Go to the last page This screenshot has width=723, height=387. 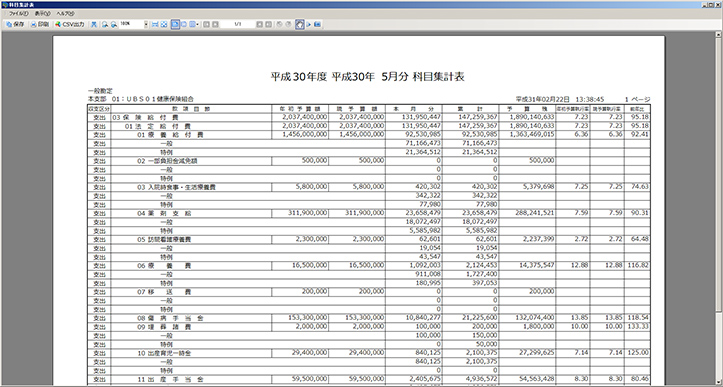(x=268, y=24)
